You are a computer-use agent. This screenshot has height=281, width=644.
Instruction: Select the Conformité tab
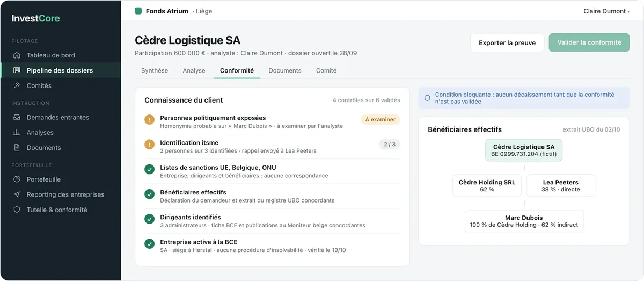pos(237,70)
